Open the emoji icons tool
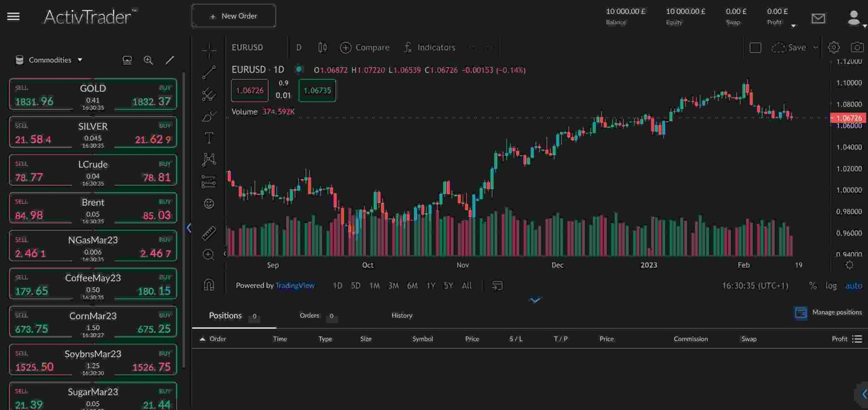 click(x=209, y=203)
